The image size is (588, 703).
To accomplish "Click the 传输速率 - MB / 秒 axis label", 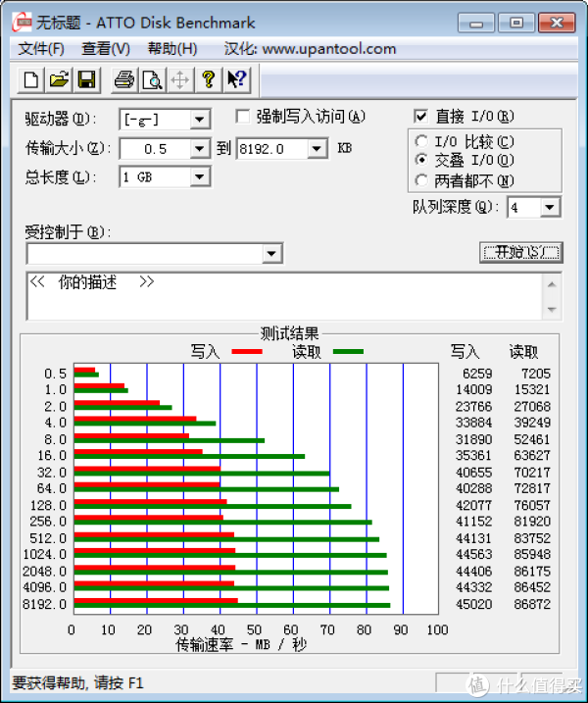I will [241, 645].
